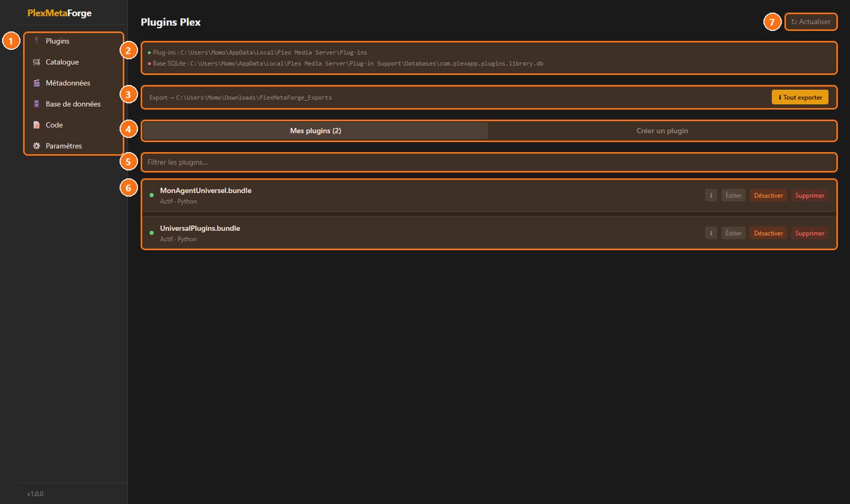Click the Base de données sidebar icon
The height and width of the screenshot is (504, 850).
tap(37, 104)
